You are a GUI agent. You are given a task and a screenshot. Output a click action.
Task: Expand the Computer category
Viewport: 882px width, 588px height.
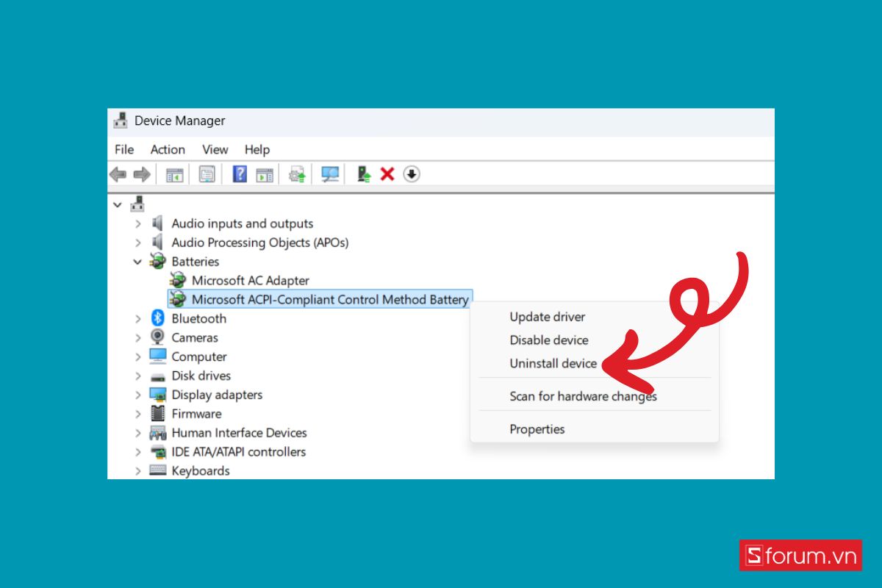click(137, 356)
